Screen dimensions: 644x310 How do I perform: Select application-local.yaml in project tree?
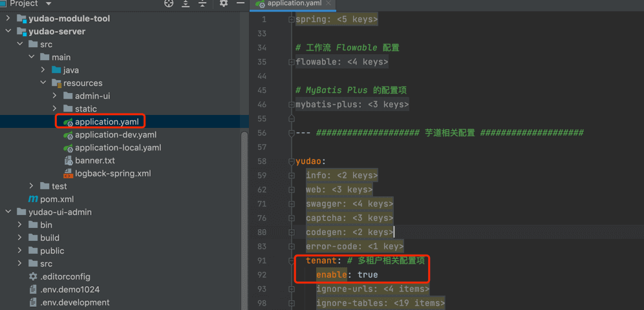pos(118,148)
